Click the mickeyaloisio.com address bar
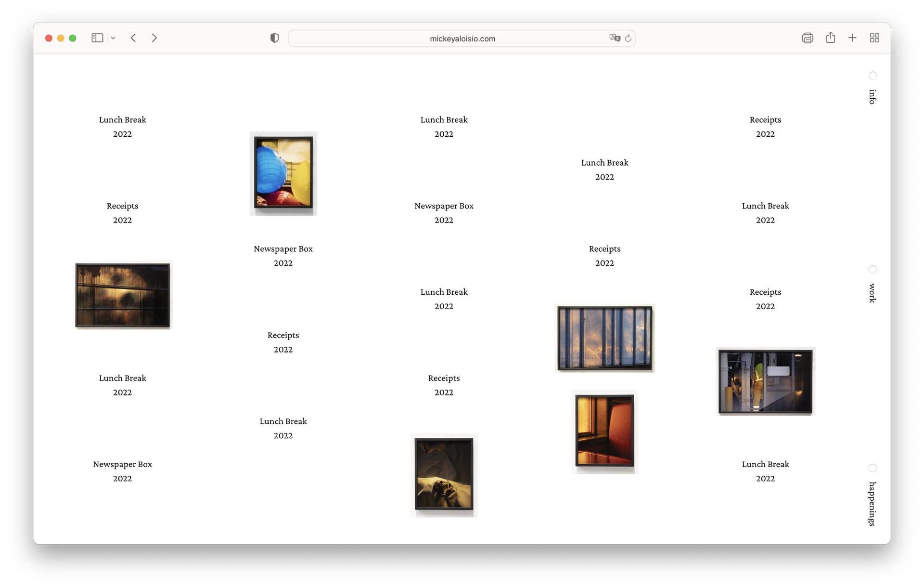 tap(462, 39)
